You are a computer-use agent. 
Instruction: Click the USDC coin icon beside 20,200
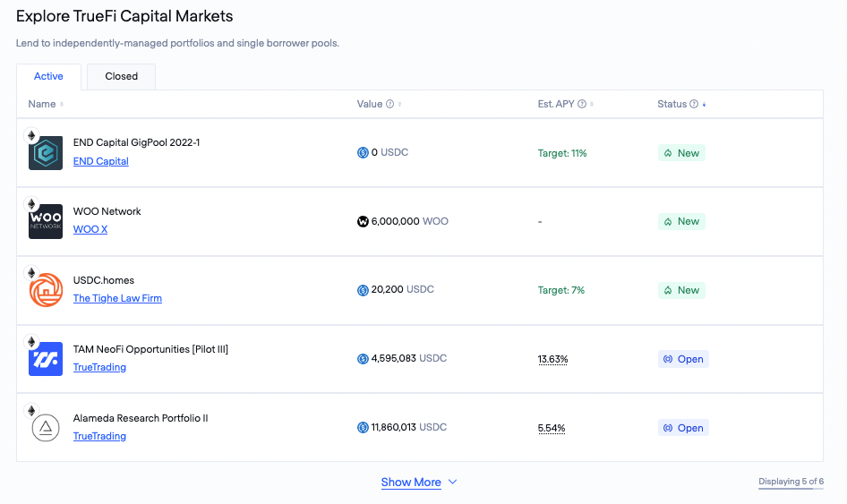click(363, 290)
